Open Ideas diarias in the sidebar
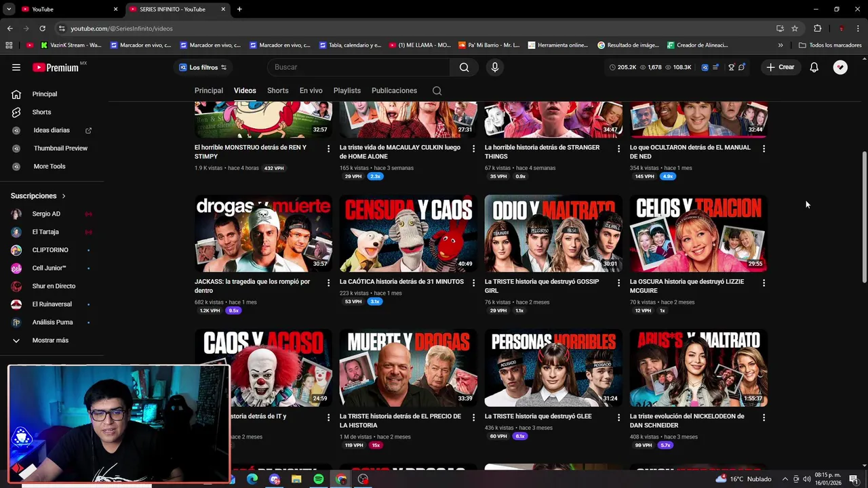Viewport: 868px width, 488px height. coord(52,130)
